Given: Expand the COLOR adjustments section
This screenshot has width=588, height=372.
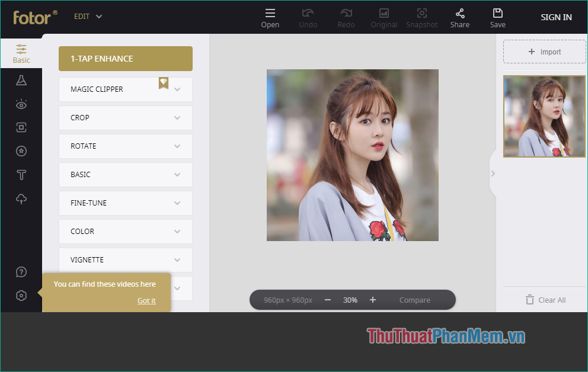Looking at the screenshot, I should tap(125, 231).
